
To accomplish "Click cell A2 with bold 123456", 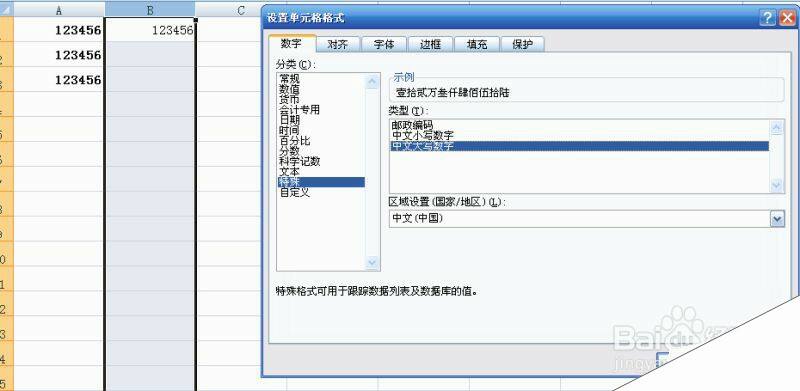I will pyautogui.click(x=59, y=54).
